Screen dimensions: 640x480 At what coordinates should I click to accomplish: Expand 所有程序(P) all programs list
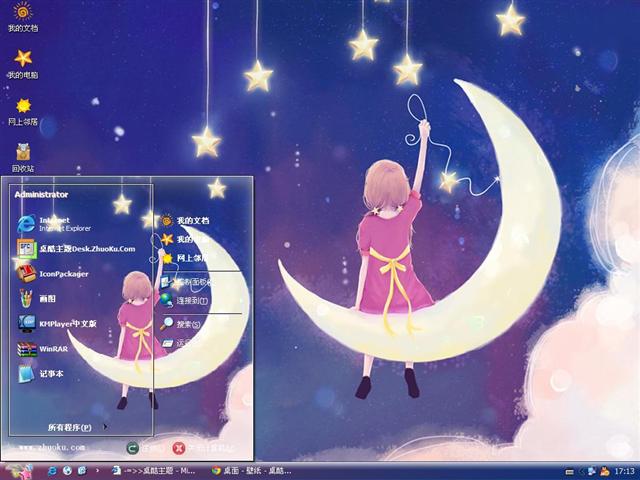point(77,427)
